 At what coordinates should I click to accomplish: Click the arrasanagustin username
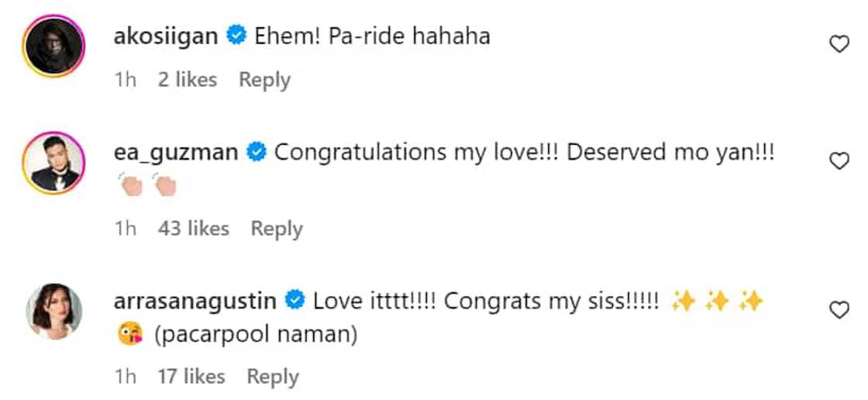[x=195, y=301]
